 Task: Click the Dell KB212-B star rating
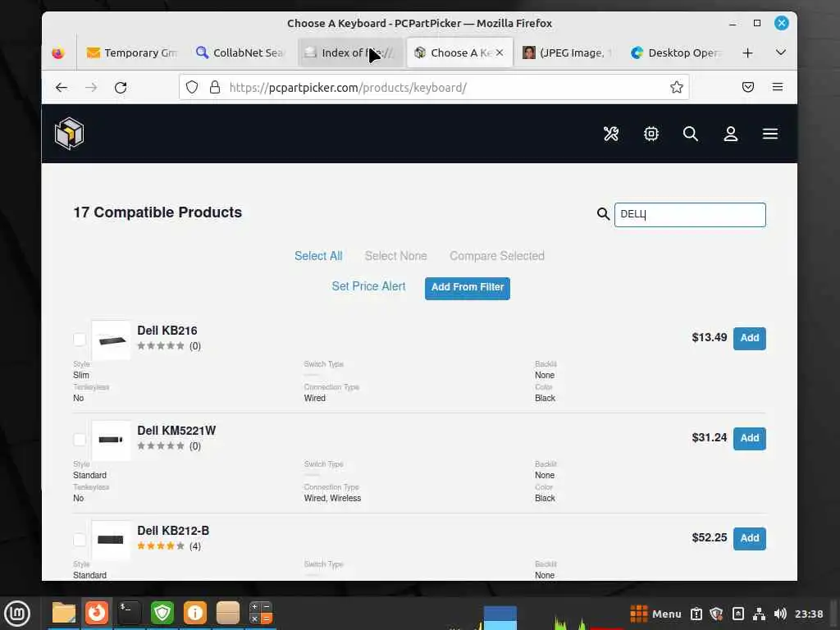[x=161, y=546]
